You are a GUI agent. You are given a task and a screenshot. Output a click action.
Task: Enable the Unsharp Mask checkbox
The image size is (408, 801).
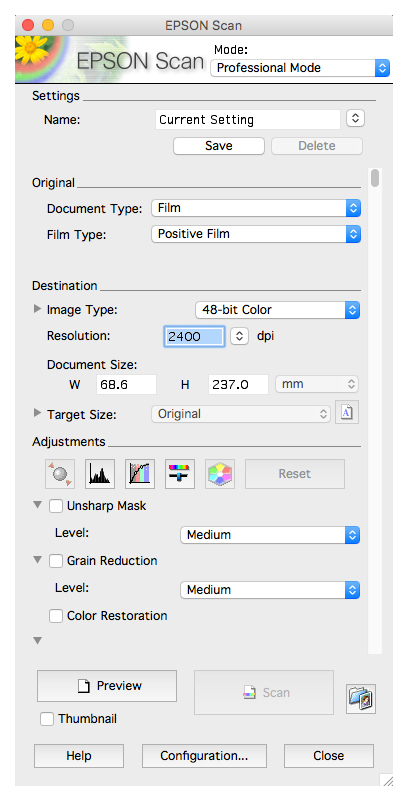coord(56,506)
